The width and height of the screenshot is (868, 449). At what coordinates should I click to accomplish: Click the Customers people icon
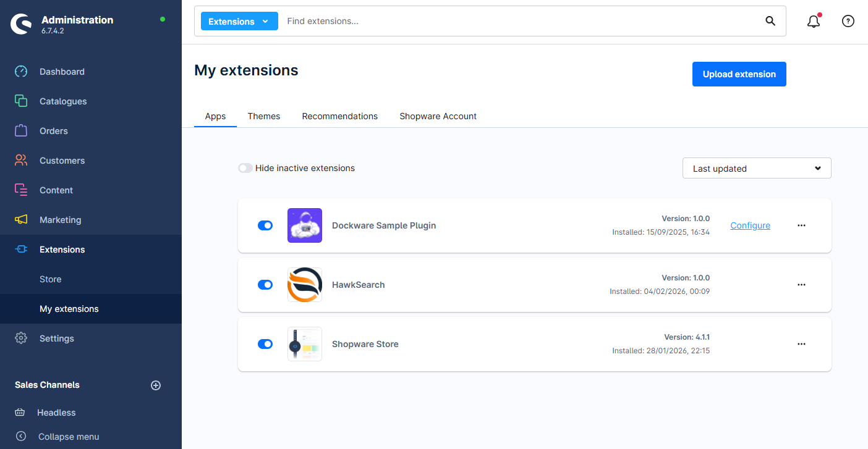(21, 161)
